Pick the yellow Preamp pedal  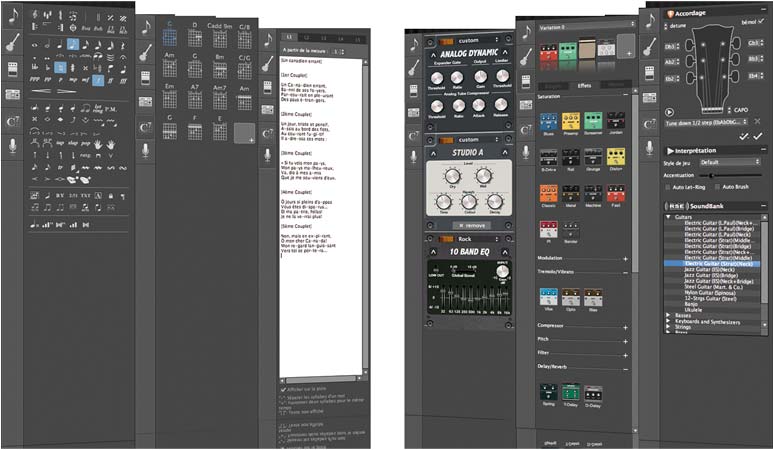571,122
